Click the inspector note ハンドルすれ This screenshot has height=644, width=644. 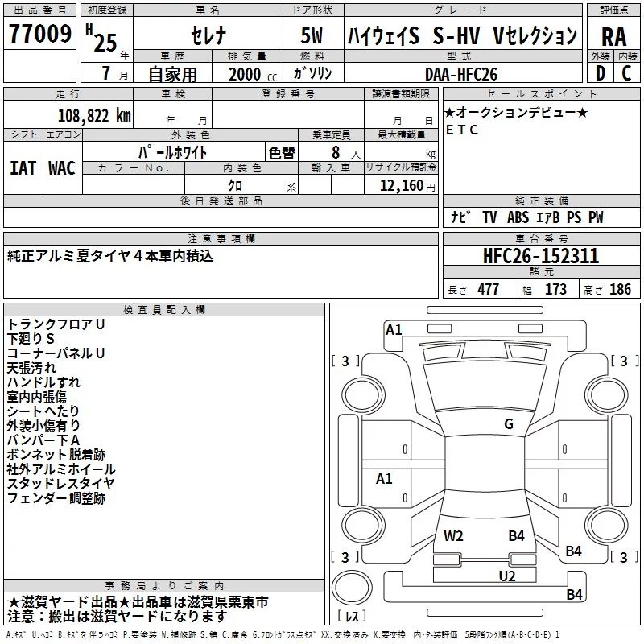(x=44, y=382)
